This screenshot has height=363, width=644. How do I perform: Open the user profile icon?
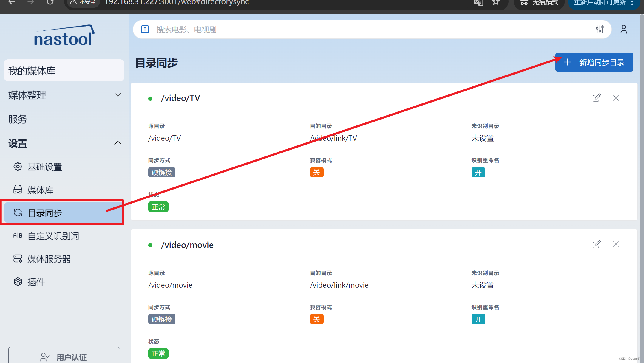point(623,29)
